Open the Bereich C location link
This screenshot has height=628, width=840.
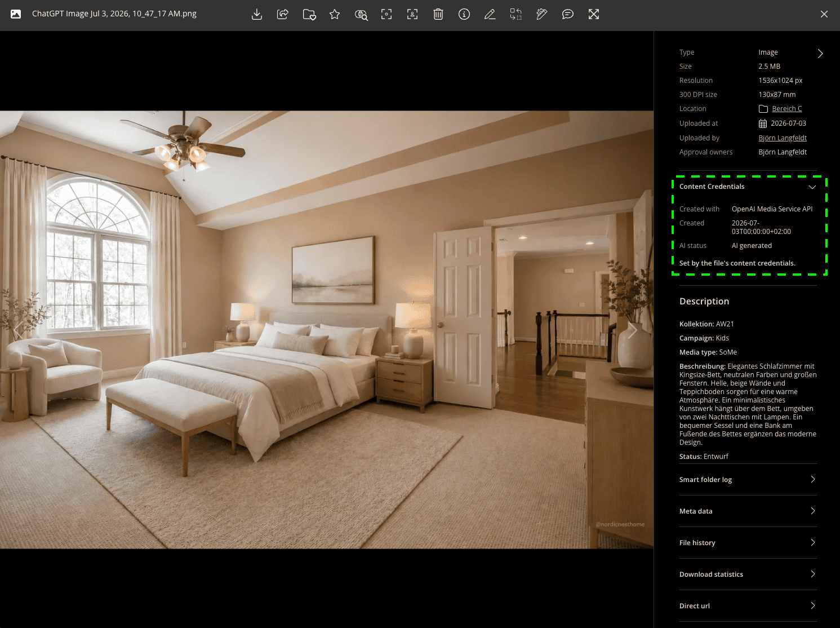pos(786,109)
